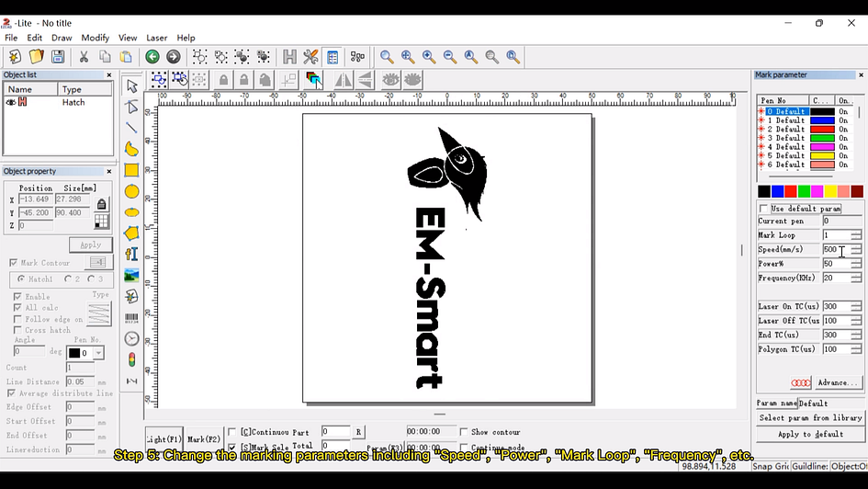Click the Copy icon
Screen dimensions: 868x489
coord(105,56)
